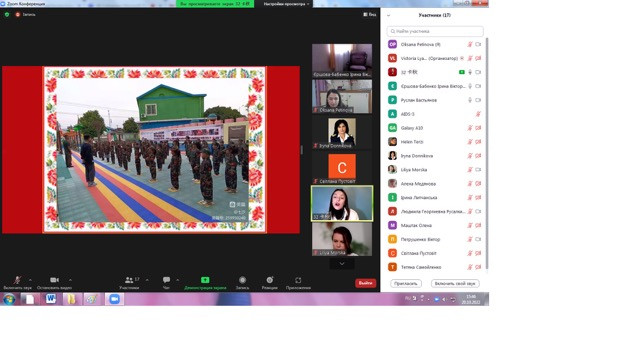Expand video options arrow beside camera
This screenshot has height=363, width=640.
pos(70,280)
